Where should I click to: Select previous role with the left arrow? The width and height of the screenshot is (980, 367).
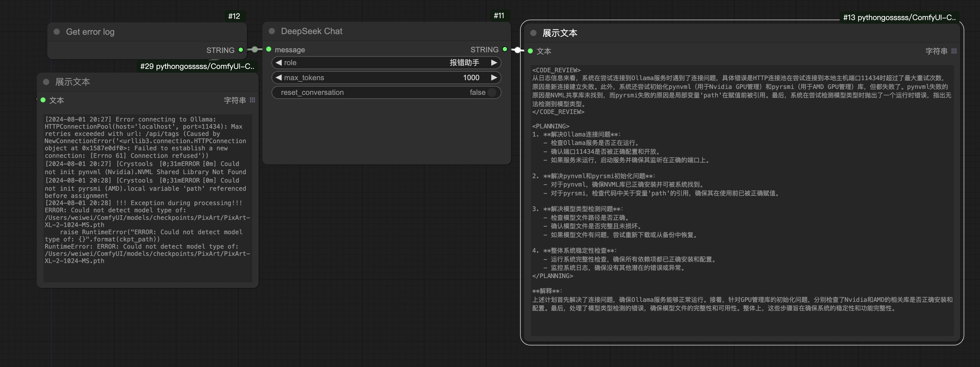(278, 63)
